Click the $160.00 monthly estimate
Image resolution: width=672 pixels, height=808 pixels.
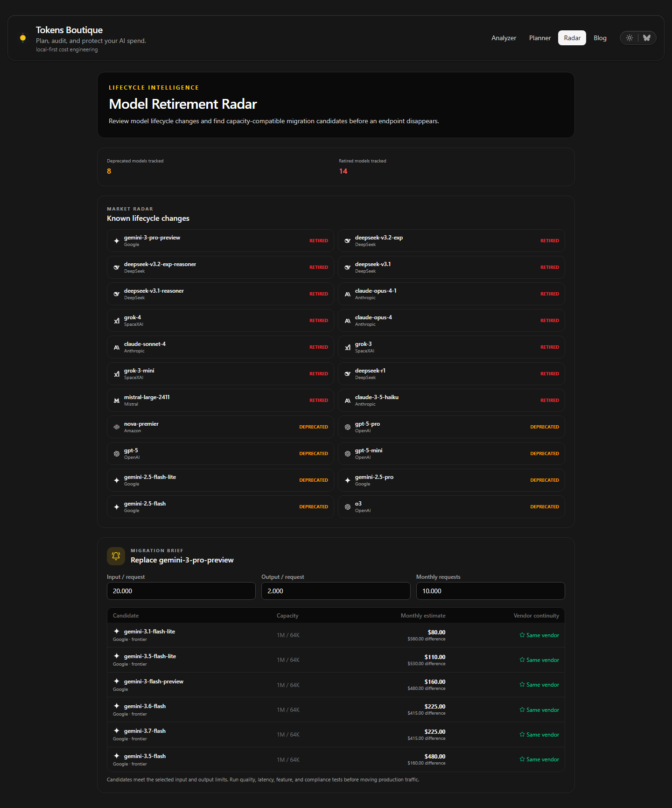click(x=435, y=682)
